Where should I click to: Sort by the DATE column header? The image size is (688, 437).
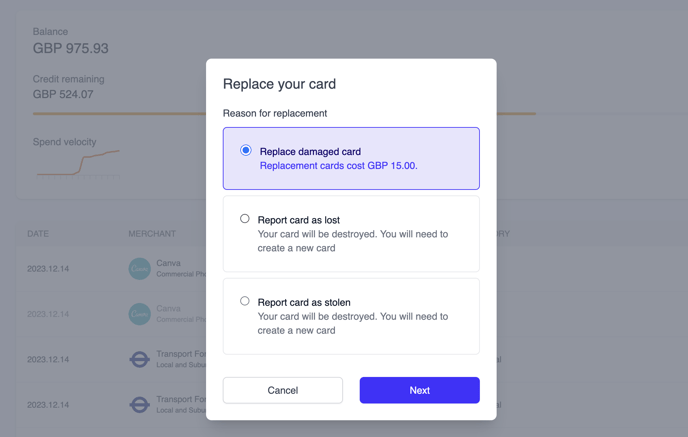click(38, 234)
